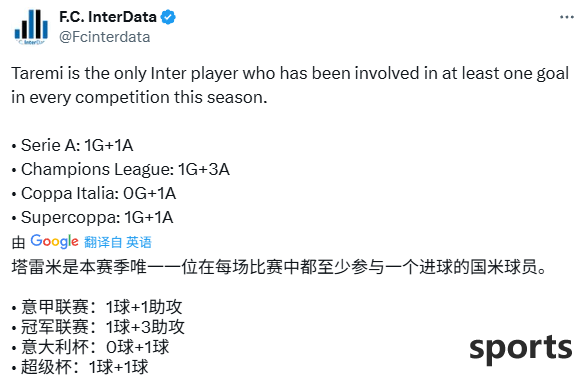Screen dimensions: 587x379
Task: Click the Coppa Italia: 0G+1A line
Action: 94,194
